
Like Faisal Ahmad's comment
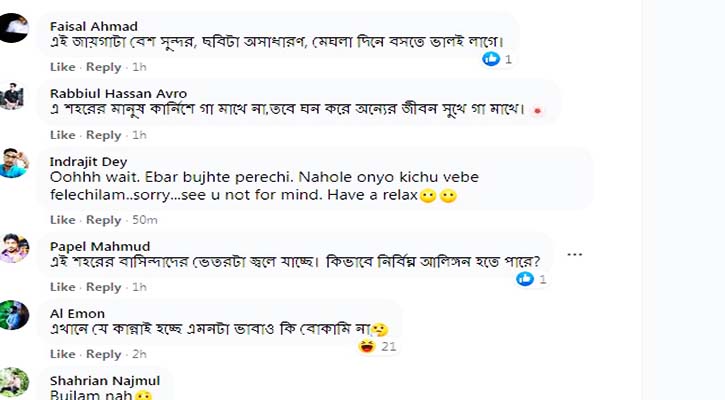click(x=62, y=67)
